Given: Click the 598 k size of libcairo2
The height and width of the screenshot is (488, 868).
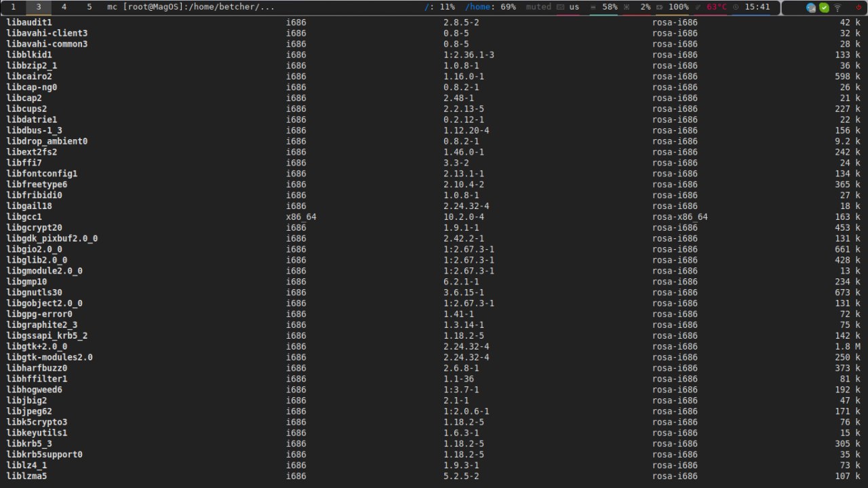Looking at the screenshot, I should click(x=848, y=77).
